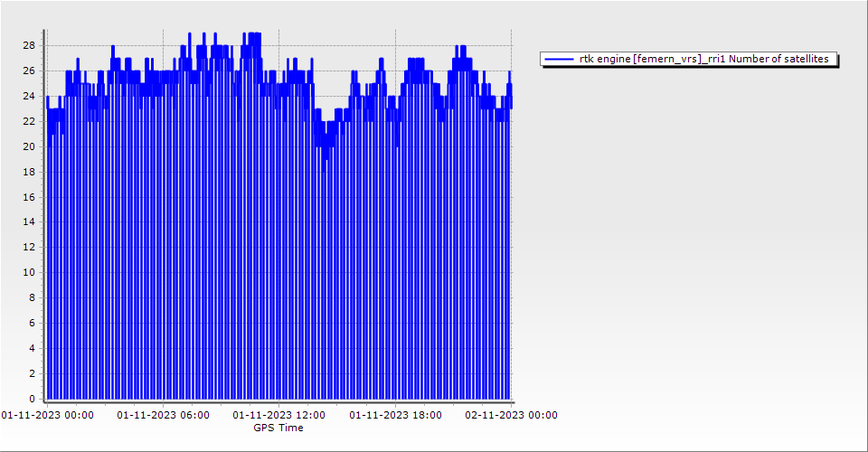Select the y-axis tick label 10

coord(29,272)
